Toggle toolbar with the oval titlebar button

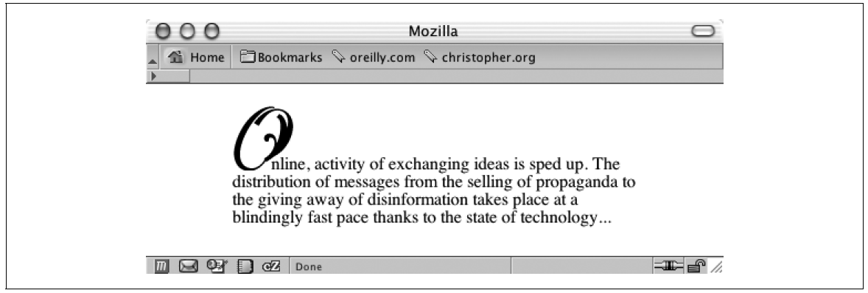703,32
